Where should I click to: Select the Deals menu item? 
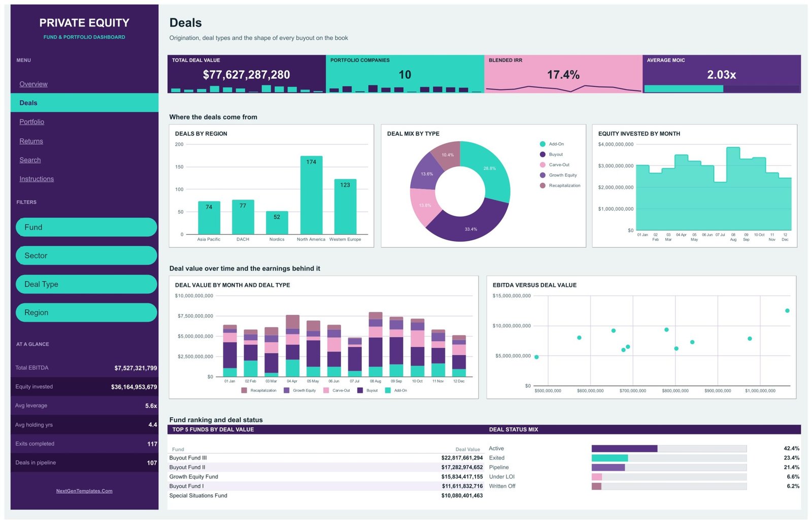(x=84, y=103)
